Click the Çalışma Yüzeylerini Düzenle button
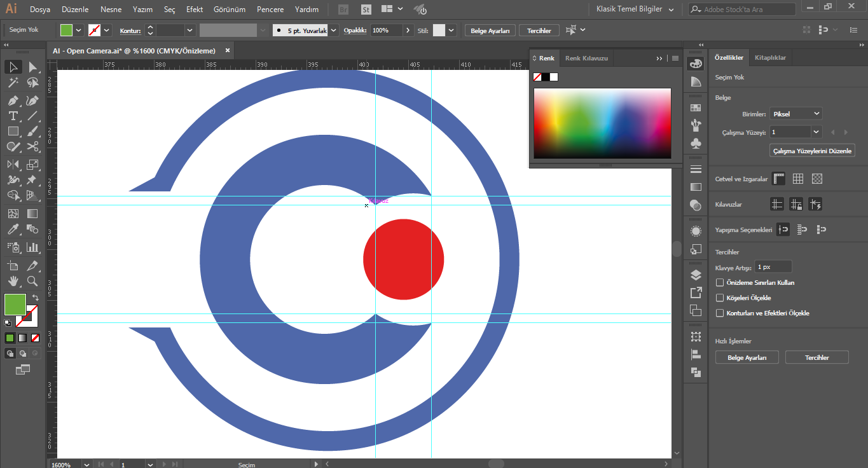Screen dimensions: 868x468 click(812, 151)
